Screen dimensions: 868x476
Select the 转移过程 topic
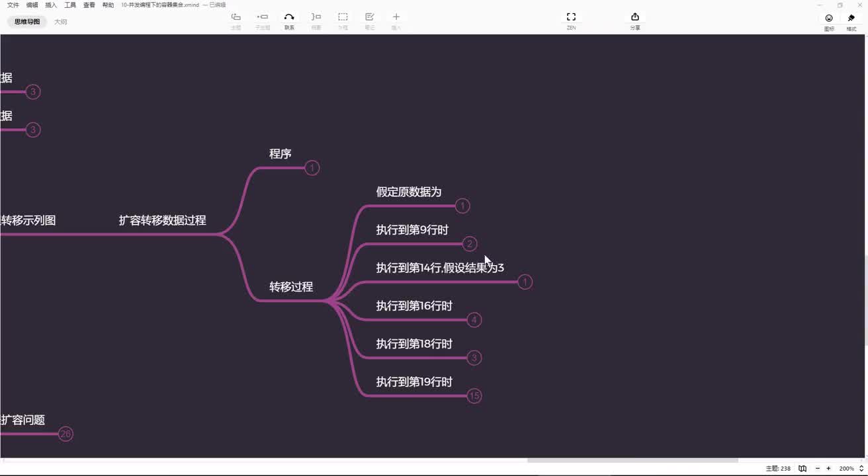291,287
